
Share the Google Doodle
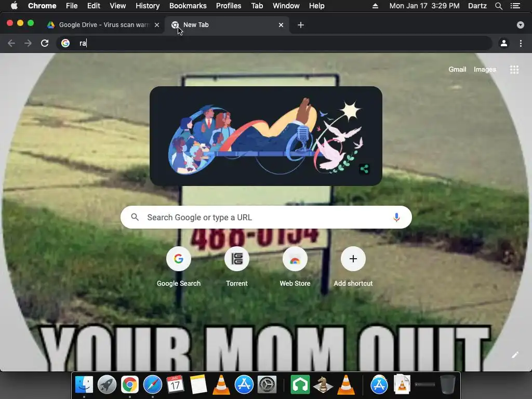click(364, 169)
